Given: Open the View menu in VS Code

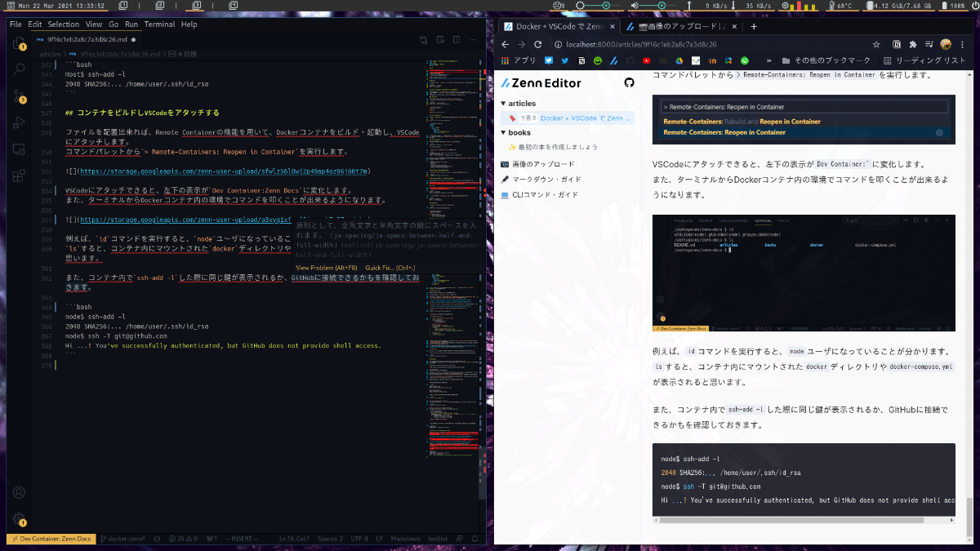Looking at the screenshot, I should coord(94,24).
